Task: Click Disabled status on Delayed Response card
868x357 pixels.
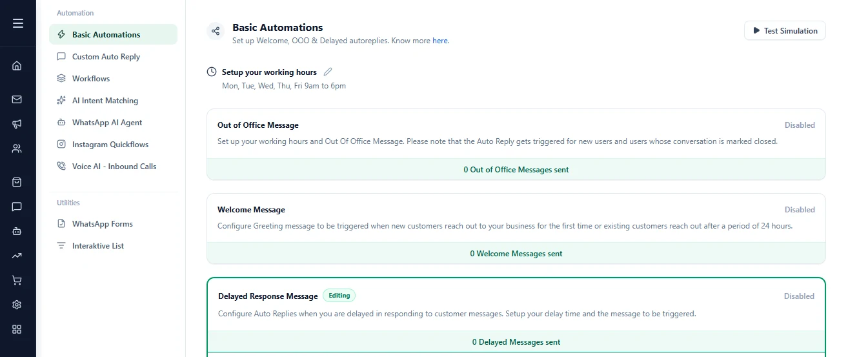Action: click(x=799, y=296)
